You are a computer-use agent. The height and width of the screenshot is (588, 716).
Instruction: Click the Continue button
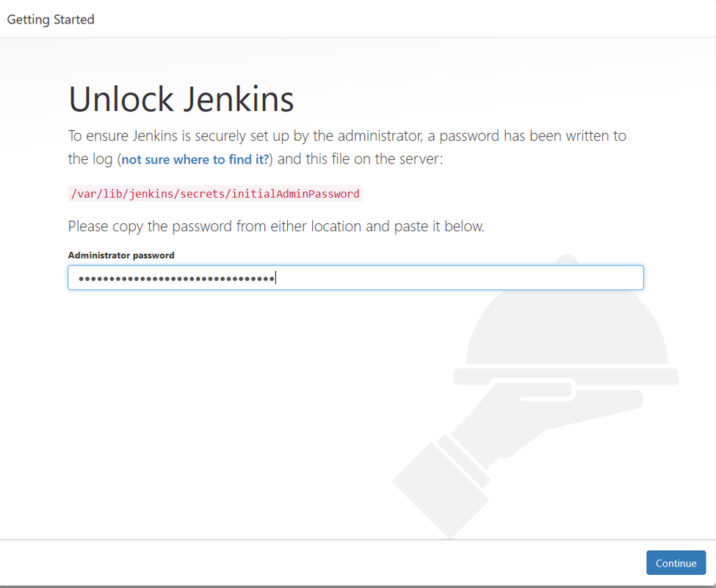pos(676,563)
